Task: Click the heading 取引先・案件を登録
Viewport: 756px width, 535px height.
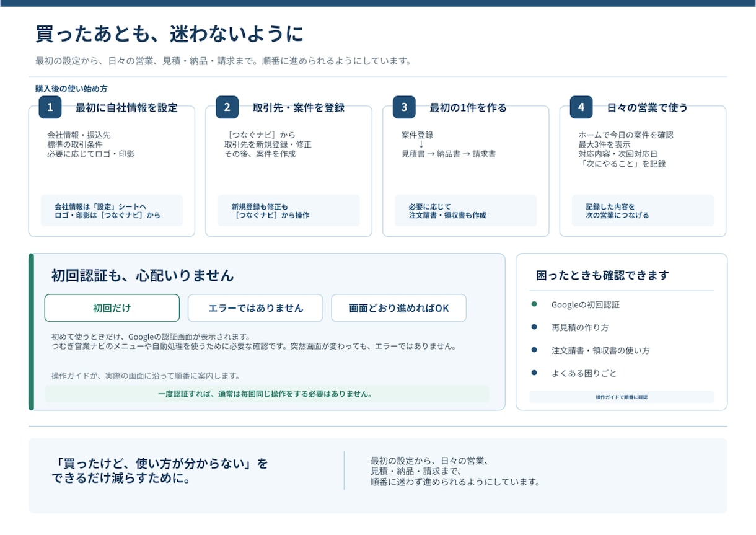Action: tap(299, 108)
